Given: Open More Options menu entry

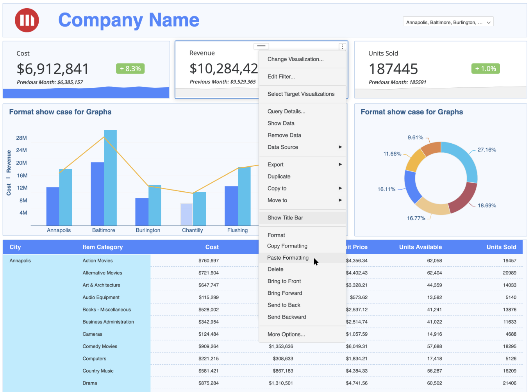Looking at the screenshot, I should [x=286, y=335].
